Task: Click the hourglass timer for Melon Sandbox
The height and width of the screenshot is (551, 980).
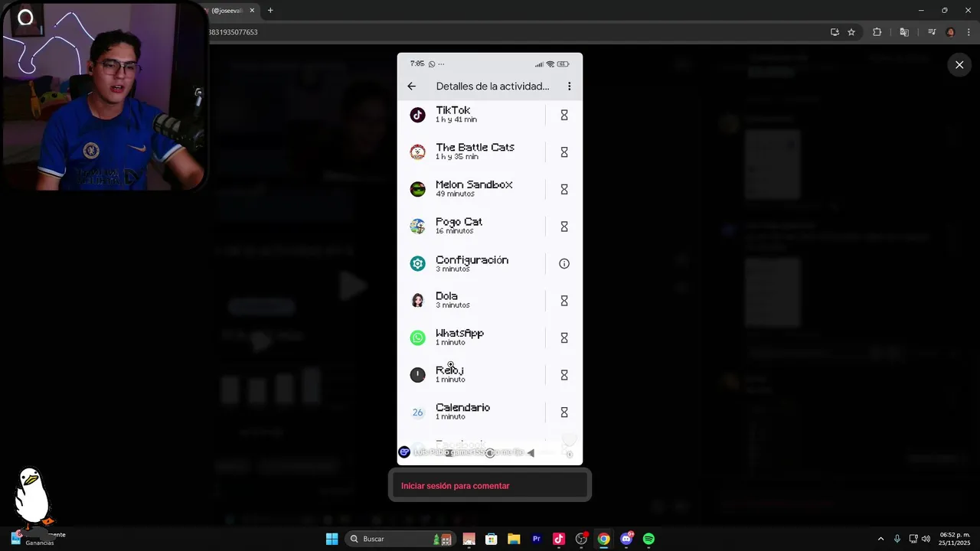Action: coord(564,189)
